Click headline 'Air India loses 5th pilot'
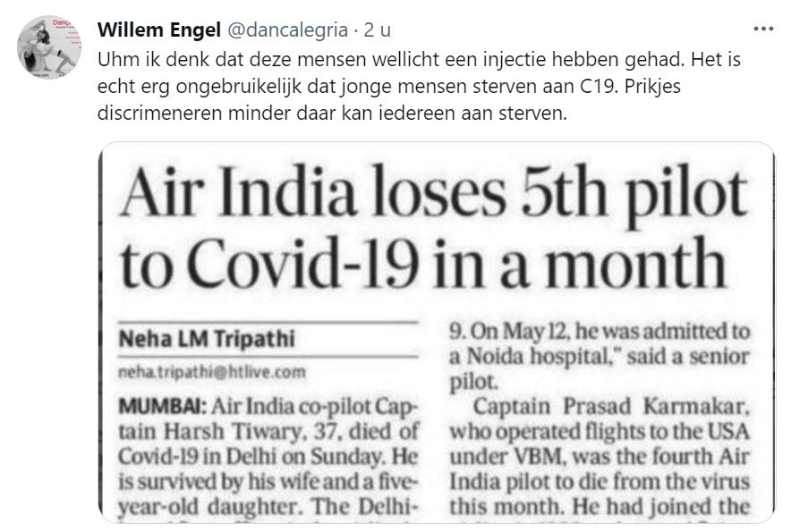Image resolution: width=791 pixels, height=532 pixels. 433,194
